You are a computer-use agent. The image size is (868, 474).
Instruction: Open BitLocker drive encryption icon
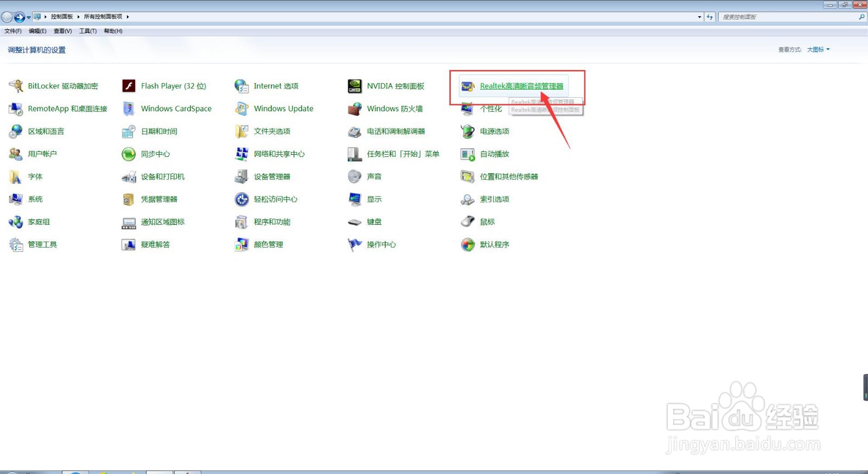pos(16,86)
